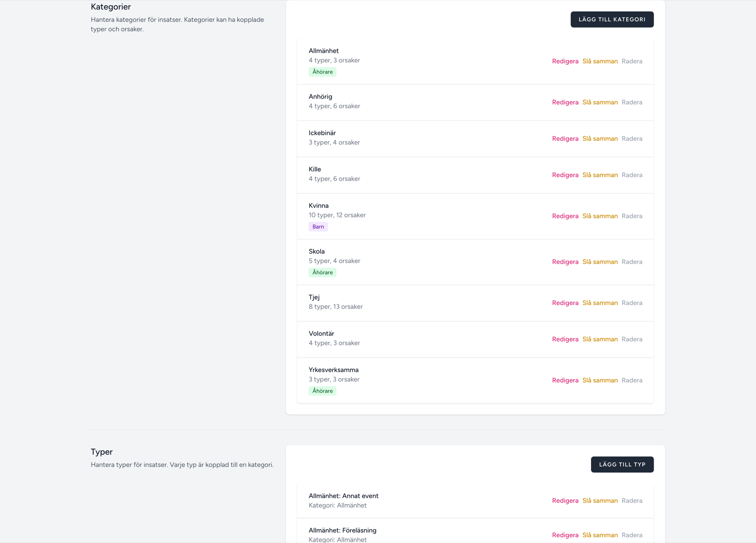Edit the Kvinna category
Screen dimensions: 756x543
click(565, 216)
